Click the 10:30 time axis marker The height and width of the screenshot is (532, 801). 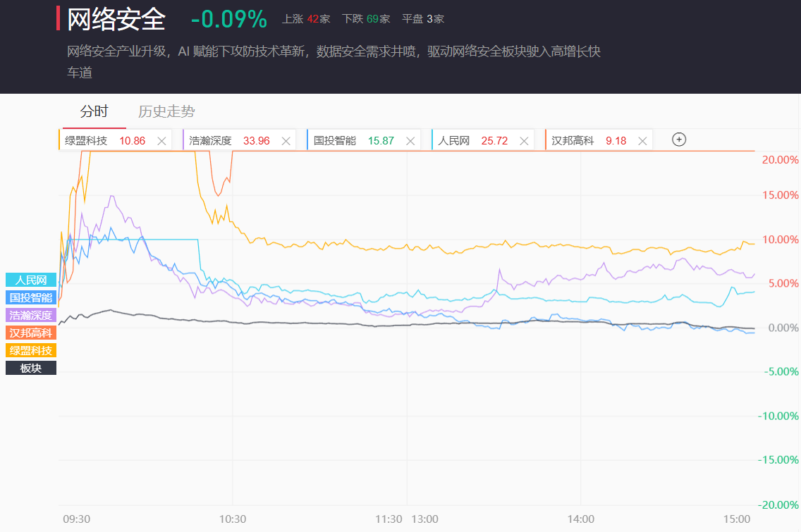[x=233, y=519]
